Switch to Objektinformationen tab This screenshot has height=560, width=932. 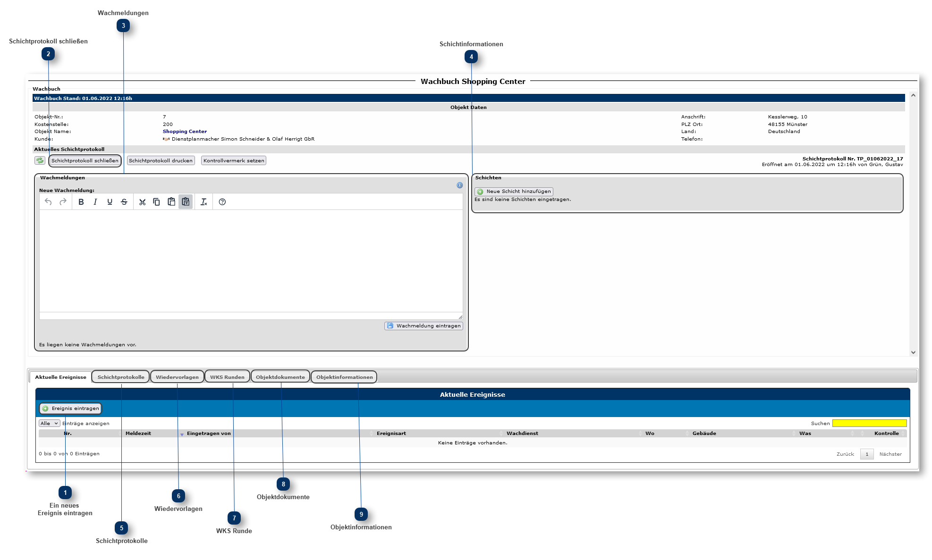pyautogui.click(x=345, y=377)
